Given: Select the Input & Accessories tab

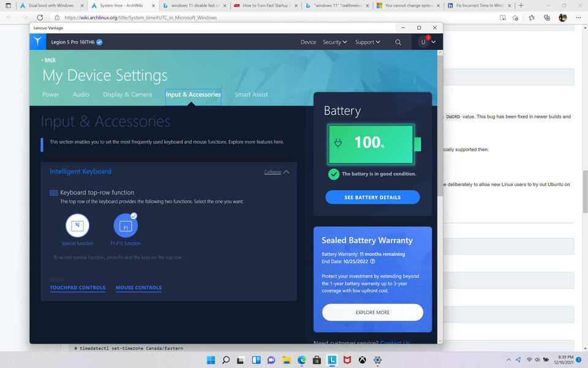Looking at the screenshot, I should click(193, 94).
